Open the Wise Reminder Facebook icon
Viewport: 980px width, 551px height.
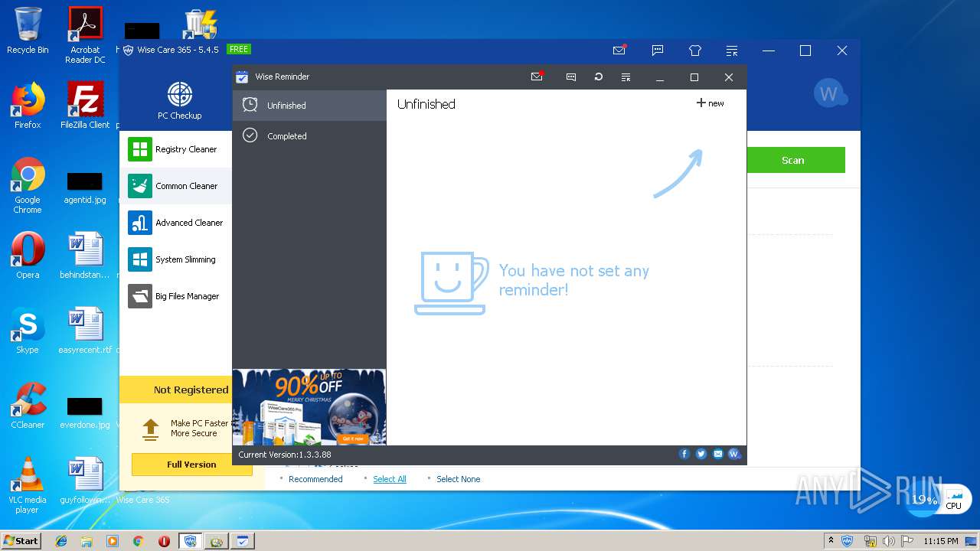tap(684, 454)
